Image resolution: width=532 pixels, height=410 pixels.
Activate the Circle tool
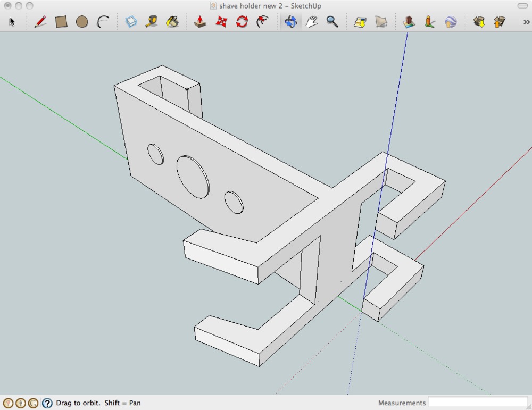(x=82, y=22)
